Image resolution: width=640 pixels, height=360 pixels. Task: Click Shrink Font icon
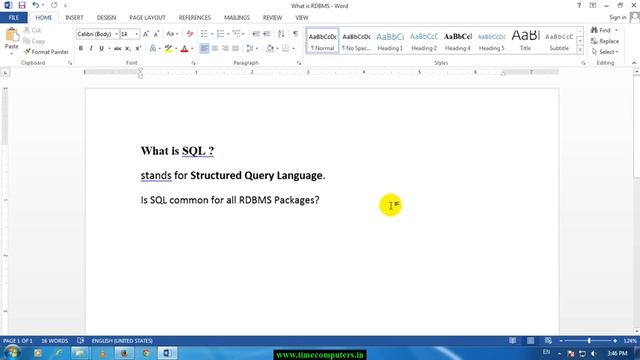(x=156, y=34)
